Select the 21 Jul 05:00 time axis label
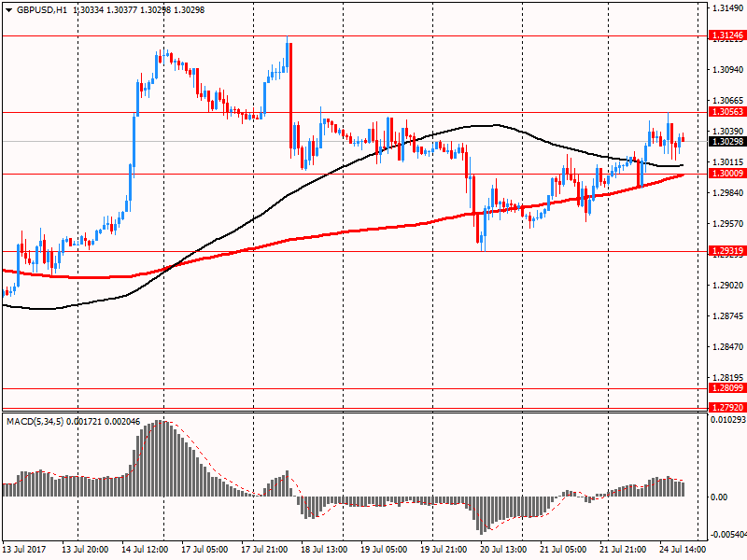 pyautogui.click(x=563, y=550)
